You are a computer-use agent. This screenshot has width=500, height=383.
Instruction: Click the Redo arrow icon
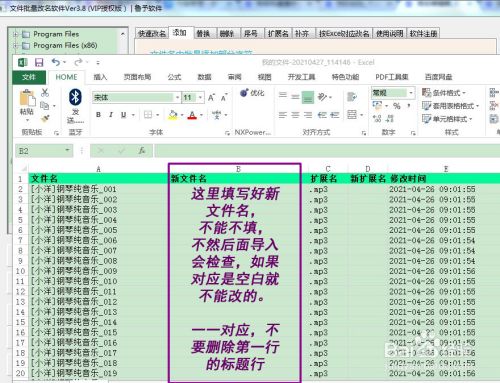coord(78,62)
